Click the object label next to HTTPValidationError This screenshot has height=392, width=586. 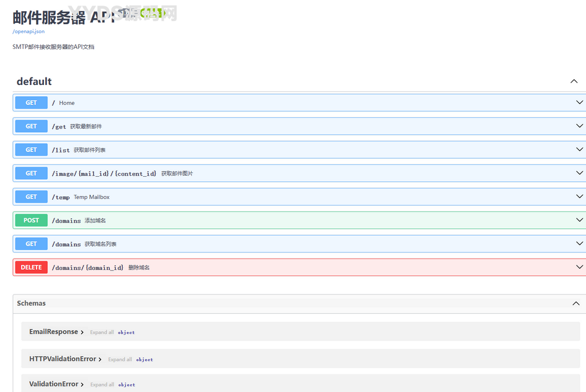[144, 360]
